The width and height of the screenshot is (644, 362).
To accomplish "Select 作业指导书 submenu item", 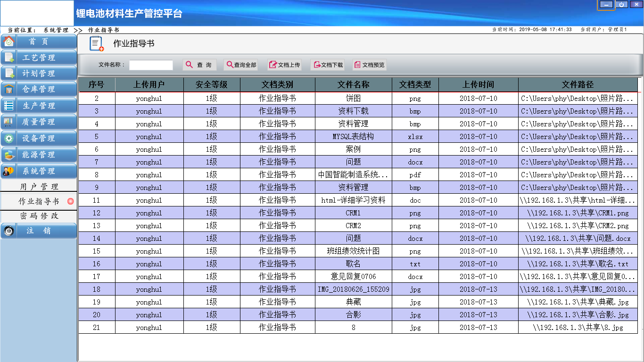I will pyautogui.click(x=39, y=201).
